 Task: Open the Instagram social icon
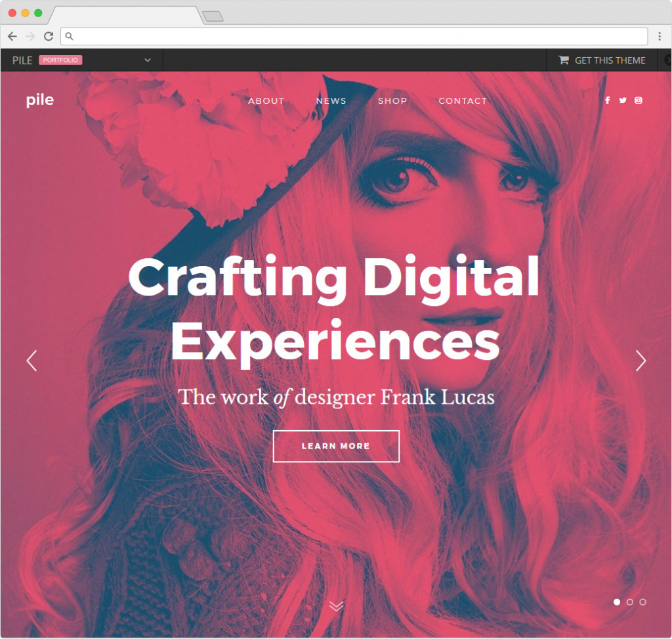pos(639,100)
